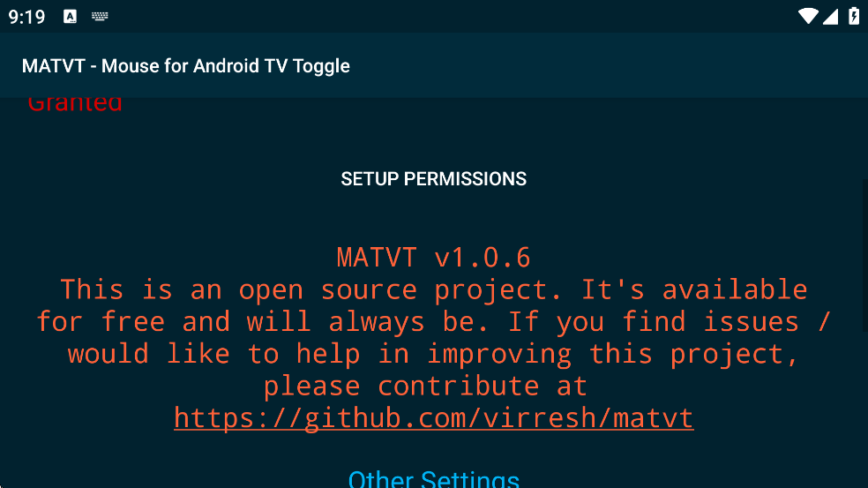Tap the red Granted status text
Screen dimensions: 868x488
(x=75, y=105)
